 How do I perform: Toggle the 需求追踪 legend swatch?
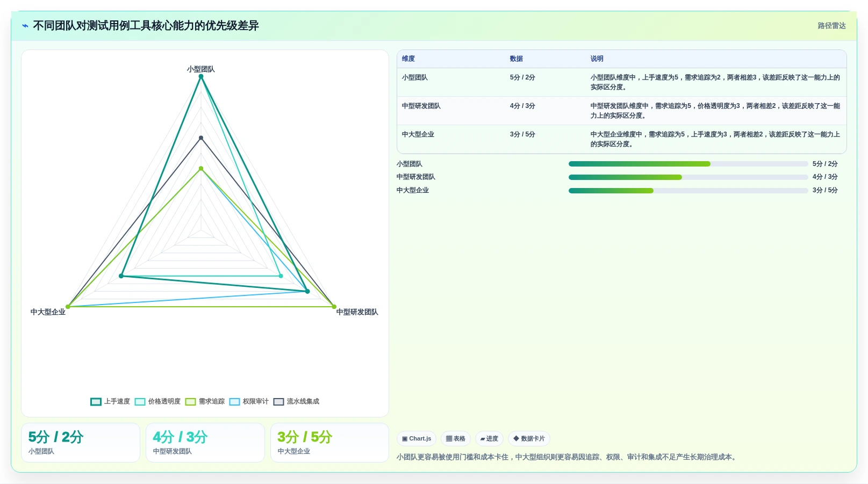(190, 402)
